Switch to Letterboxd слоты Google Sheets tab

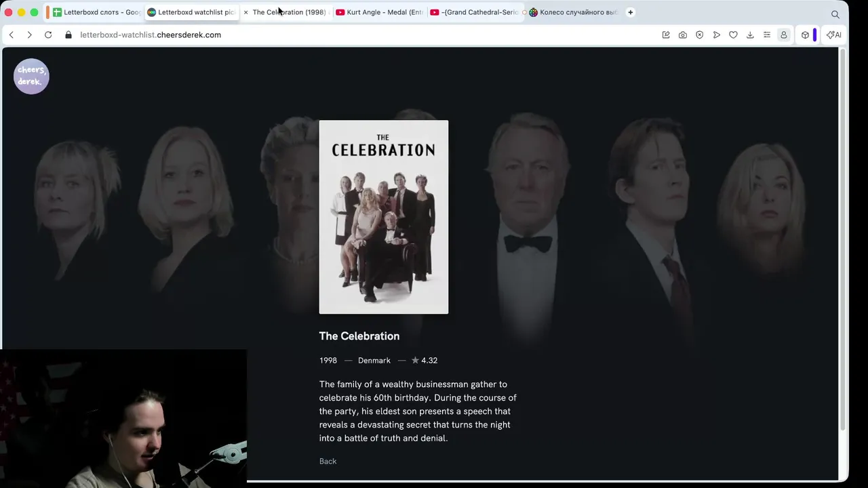coord(96,12)
